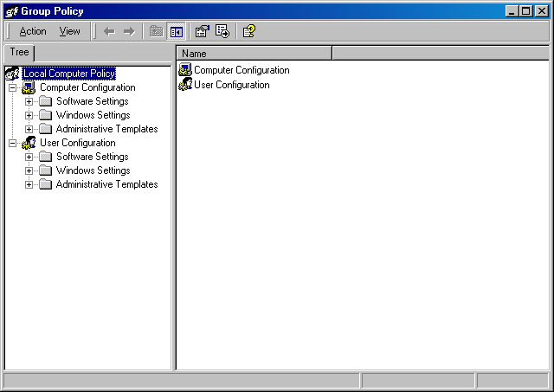Select Local Computer Policy root node
The width and height of the screenshot is (554, 392).
[69, 74]
